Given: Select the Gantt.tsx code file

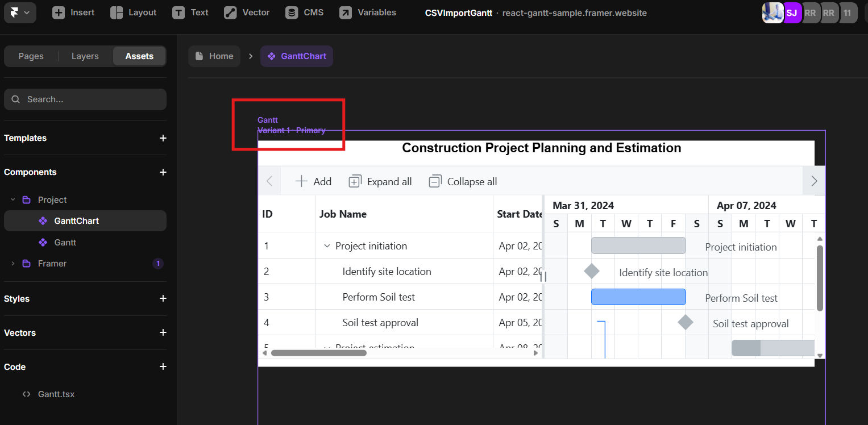Looking at the screenshot, I should click(x=55, y=394).
